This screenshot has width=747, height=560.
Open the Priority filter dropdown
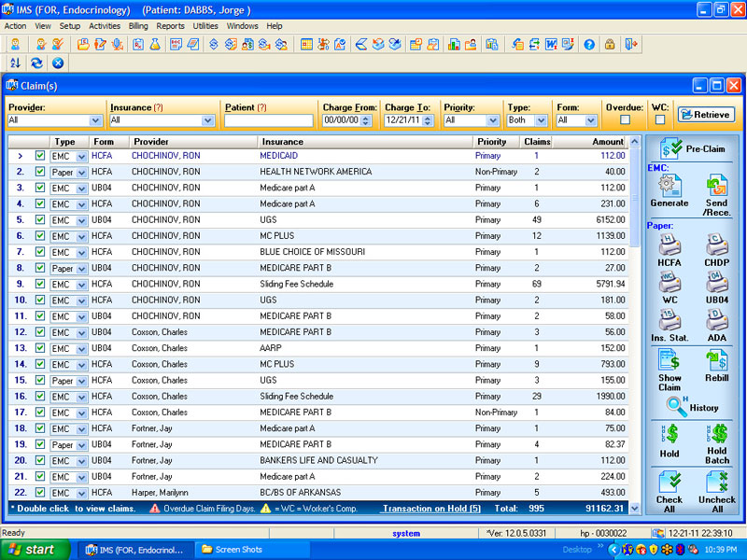pos(492,120)
